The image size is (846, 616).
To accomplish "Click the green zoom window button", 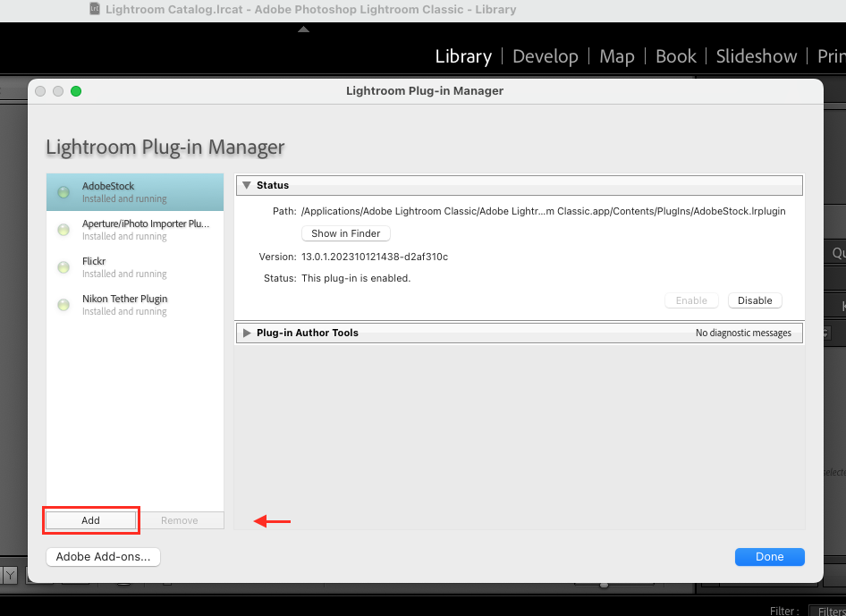I will (x=76, y=91).
